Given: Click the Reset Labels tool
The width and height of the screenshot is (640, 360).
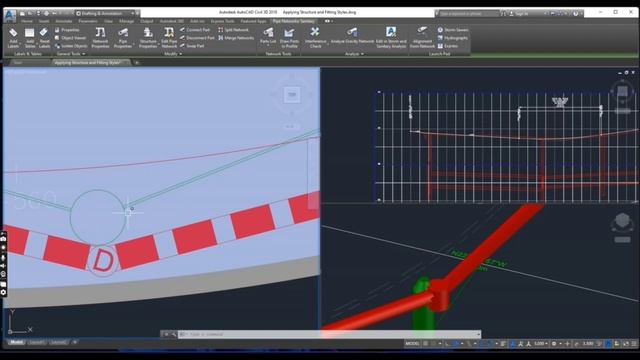Looking at the screenshot, I should pyautogui.click(x=44, y=38).
